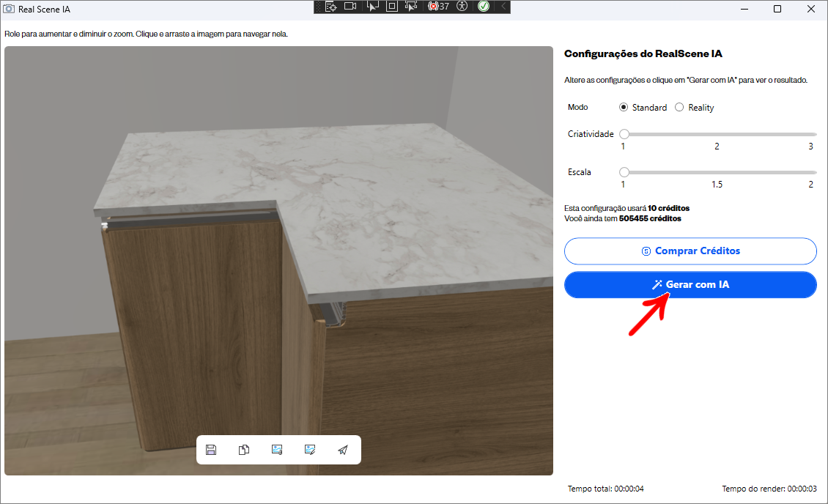This screenshot has width=828, height=504.
Task: Click the green checkmark hot reload icon
Action: [484, 7]
